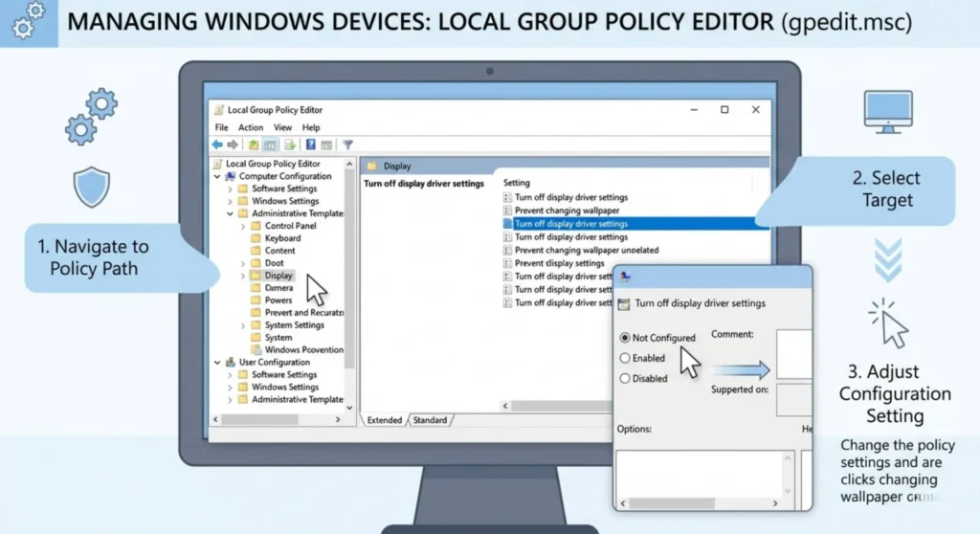This screenshot has width=980, height=534.
Task: Expand Administrative Templates under User Configuration
Action: 230,400
